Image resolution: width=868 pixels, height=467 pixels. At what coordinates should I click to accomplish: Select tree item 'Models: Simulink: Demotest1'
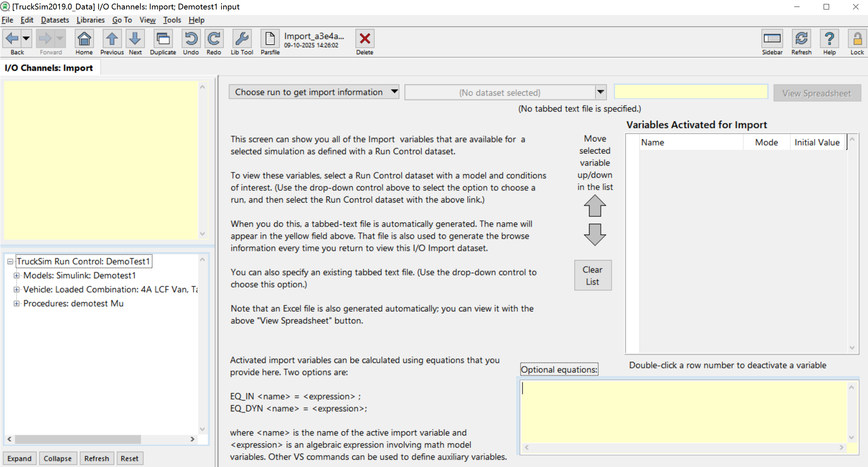point(79,275)
